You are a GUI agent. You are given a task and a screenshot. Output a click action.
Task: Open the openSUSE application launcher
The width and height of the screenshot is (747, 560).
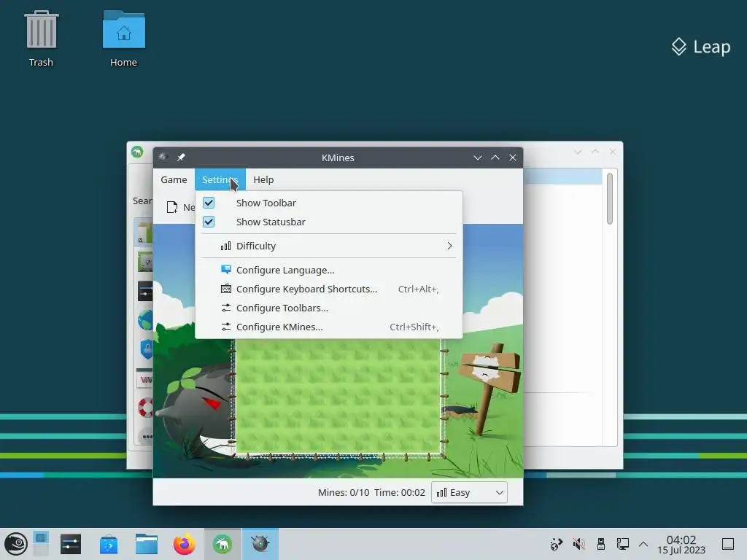[x=16, y=544]
